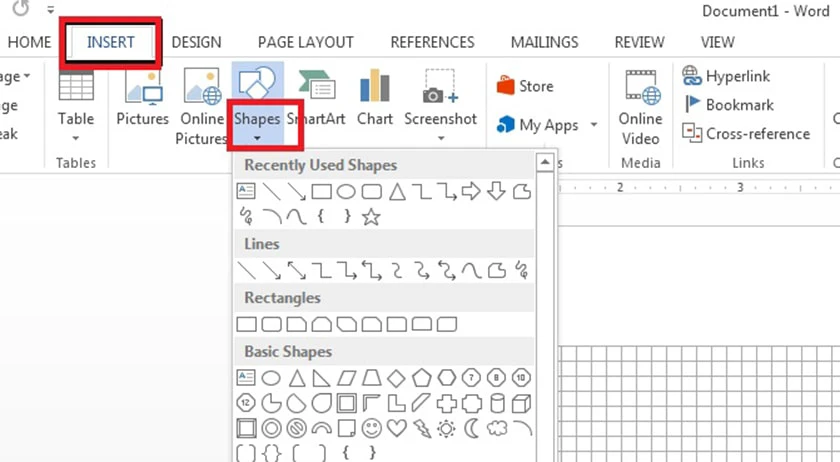Select the cross shape
This screenshot has width=840, height=462.
(447, 404)
